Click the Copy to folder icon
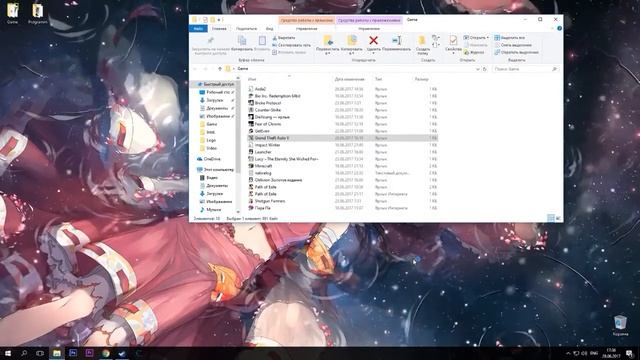 coord(352,40)
